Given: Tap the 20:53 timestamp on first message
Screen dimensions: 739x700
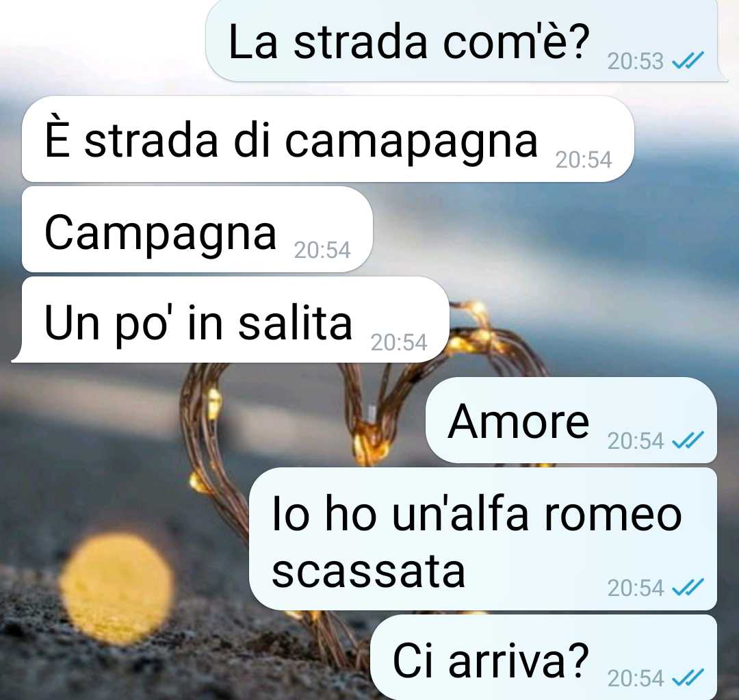Looking at the screenshot, I should (635, 62).
